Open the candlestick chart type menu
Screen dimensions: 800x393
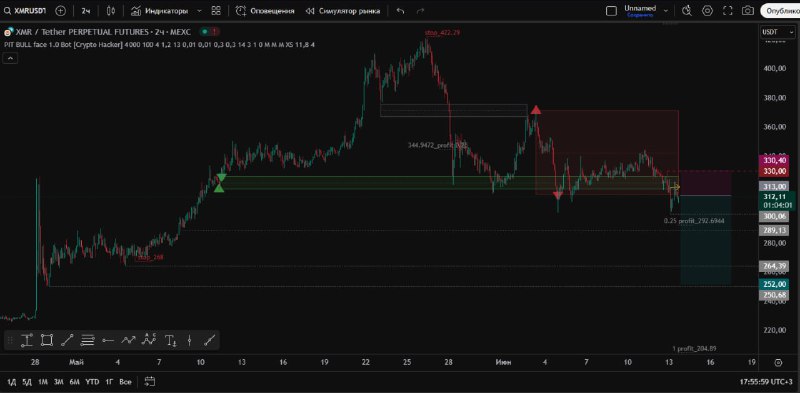112,10
